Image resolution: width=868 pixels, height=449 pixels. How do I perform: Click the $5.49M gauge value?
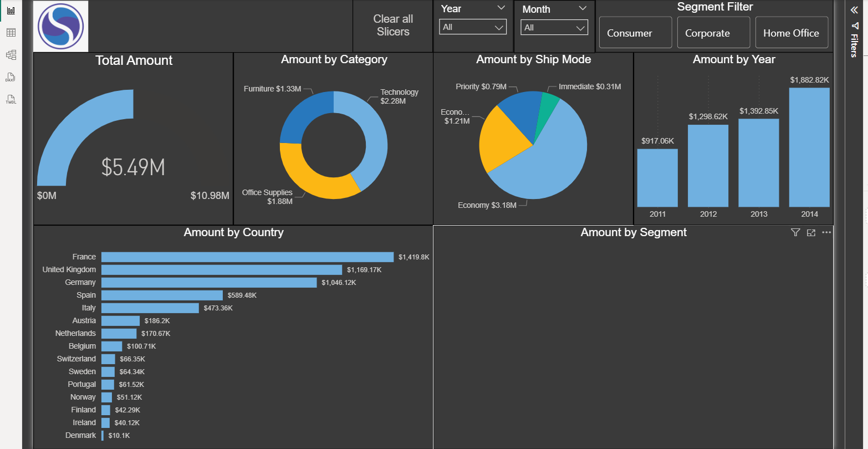133,167
